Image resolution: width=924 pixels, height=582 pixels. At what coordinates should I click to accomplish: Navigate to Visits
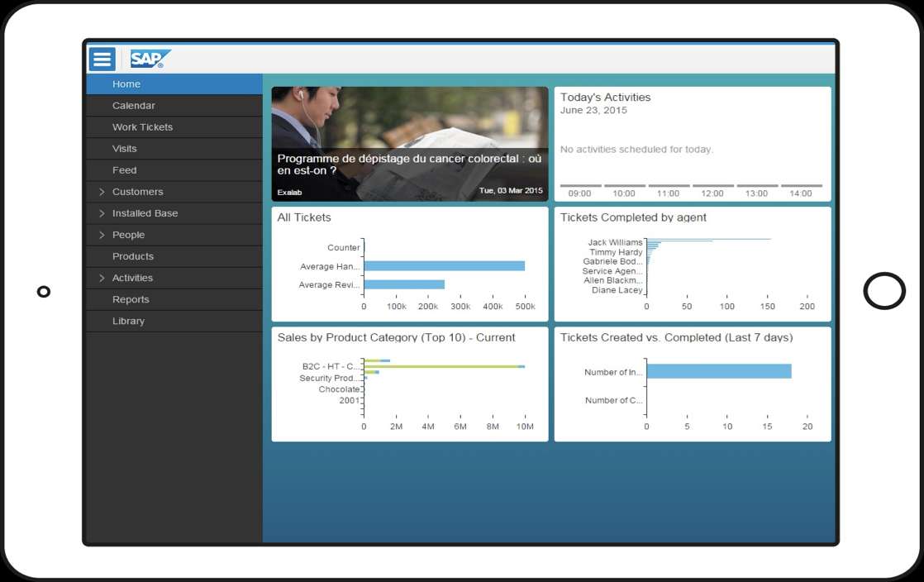(x=125, y=148)
